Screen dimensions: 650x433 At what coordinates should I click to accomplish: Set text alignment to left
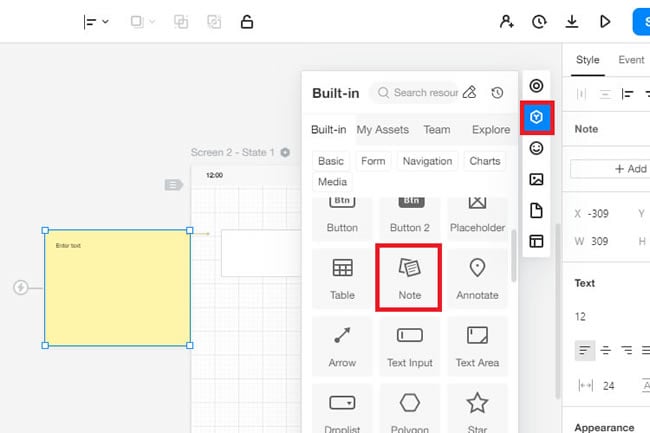(x=585, y=351)
